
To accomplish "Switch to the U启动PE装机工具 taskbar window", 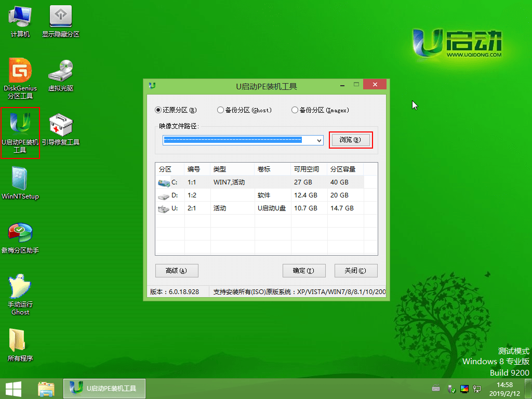I will pyautogui.click(x=104, y=388).
